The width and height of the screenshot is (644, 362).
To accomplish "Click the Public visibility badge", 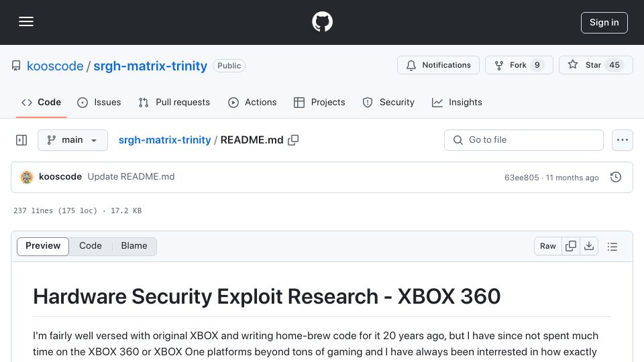I will [229, 66].
